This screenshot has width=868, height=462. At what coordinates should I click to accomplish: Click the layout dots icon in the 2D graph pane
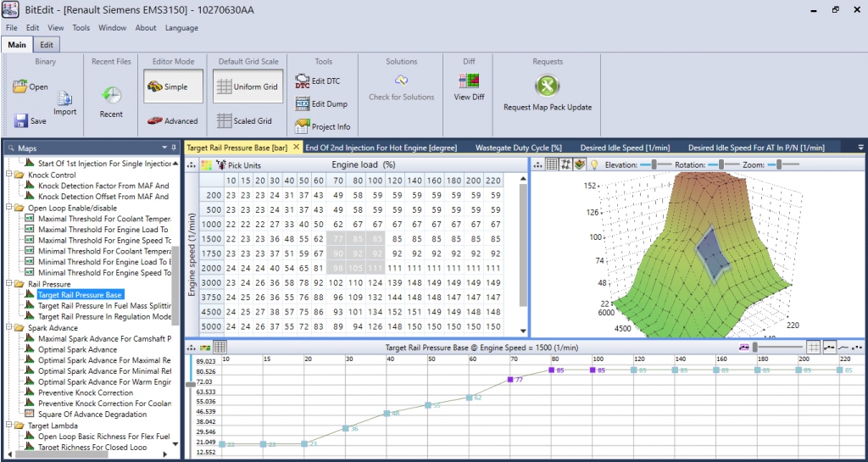(192, 348)
